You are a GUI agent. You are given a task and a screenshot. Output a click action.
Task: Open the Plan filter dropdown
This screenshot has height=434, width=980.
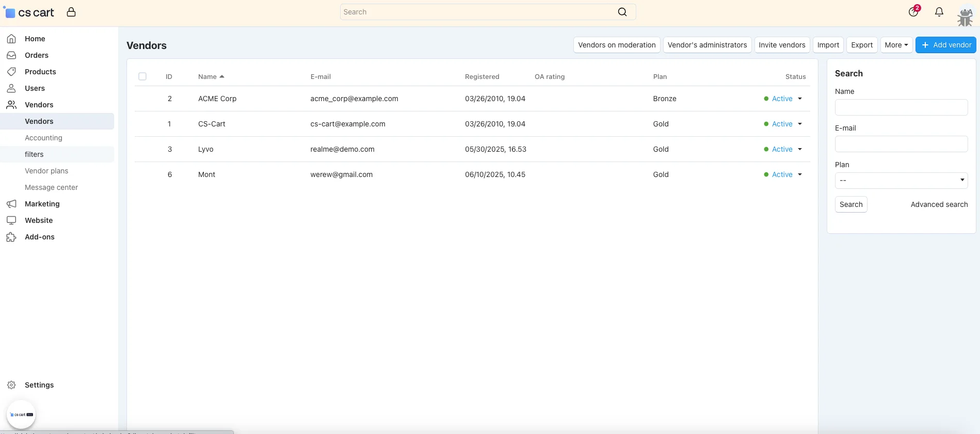[x=901, y=181]
